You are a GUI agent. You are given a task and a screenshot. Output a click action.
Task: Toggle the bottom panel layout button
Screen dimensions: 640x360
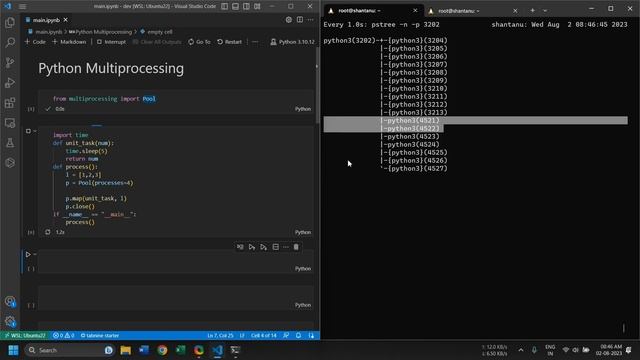click(x=236, y=6)
